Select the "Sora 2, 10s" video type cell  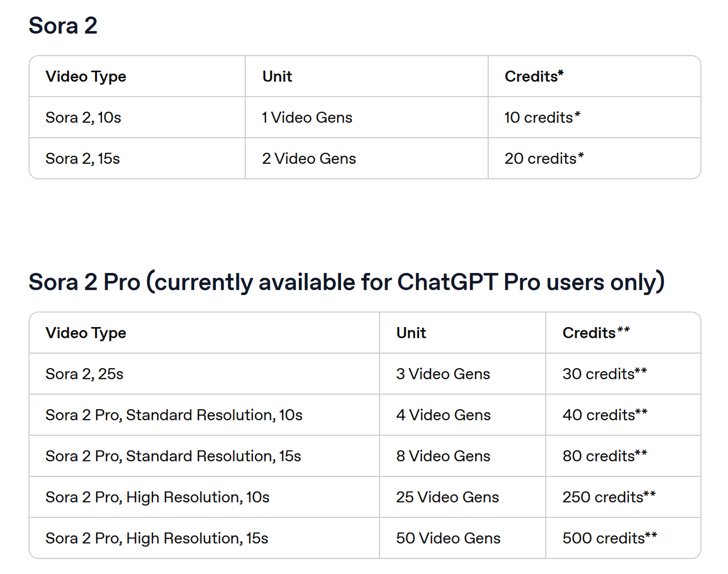[x=83, y=118]
